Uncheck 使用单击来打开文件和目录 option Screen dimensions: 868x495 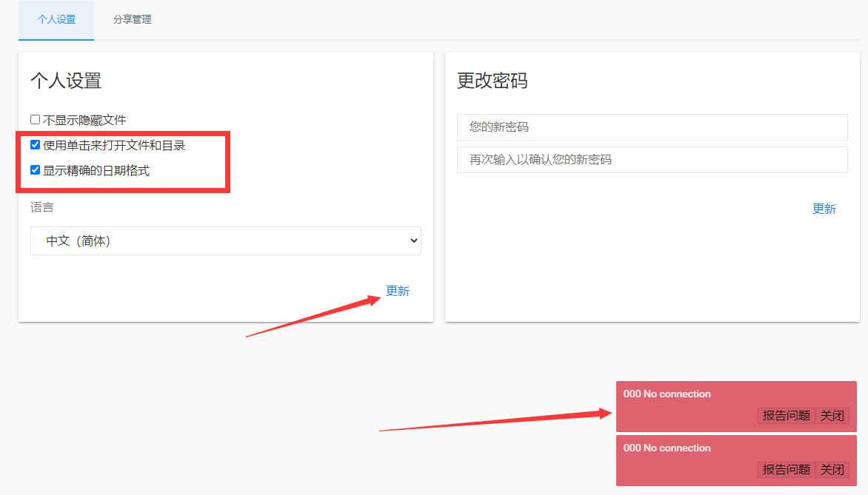[x=35, y=145]
